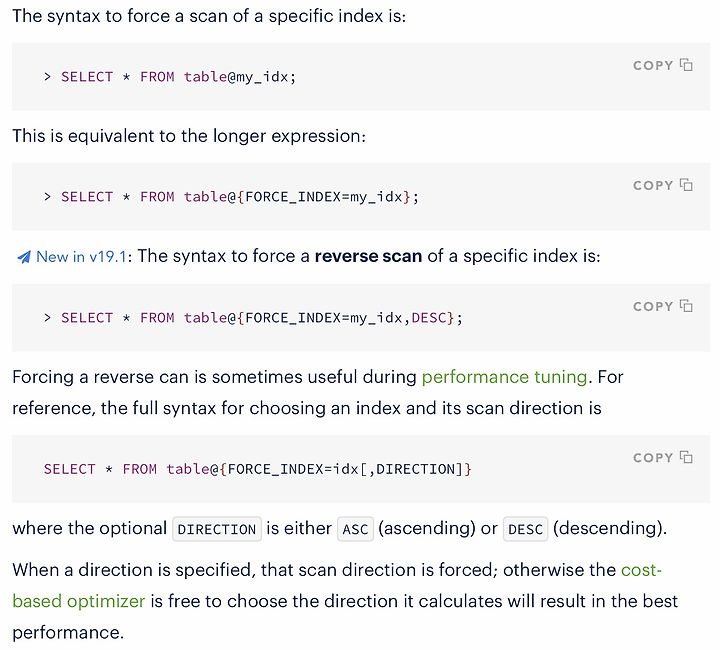This screenshot has width=720, height=650.
Task: Click COPY label on the second code block
Action: click(x=653, y=185)
